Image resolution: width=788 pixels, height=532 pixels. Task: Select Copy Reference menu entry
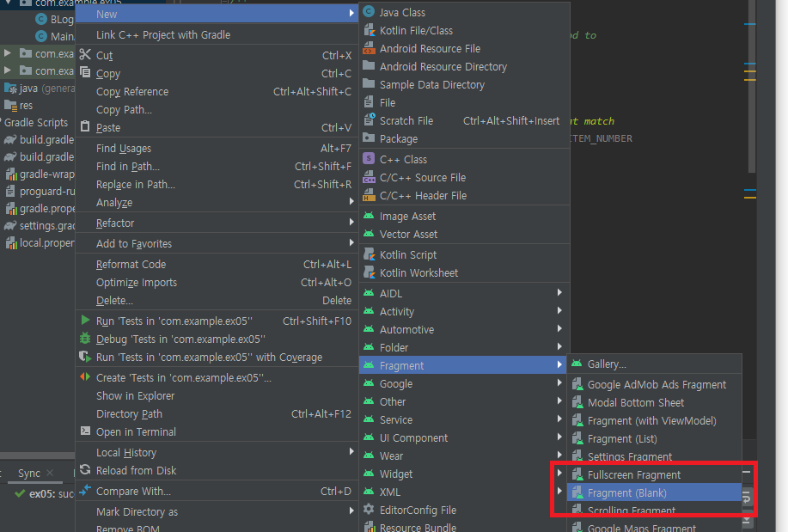point(217,91)
